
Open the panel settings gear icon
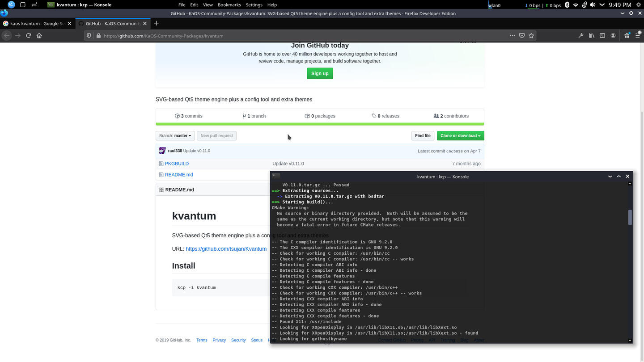(639, 5)
